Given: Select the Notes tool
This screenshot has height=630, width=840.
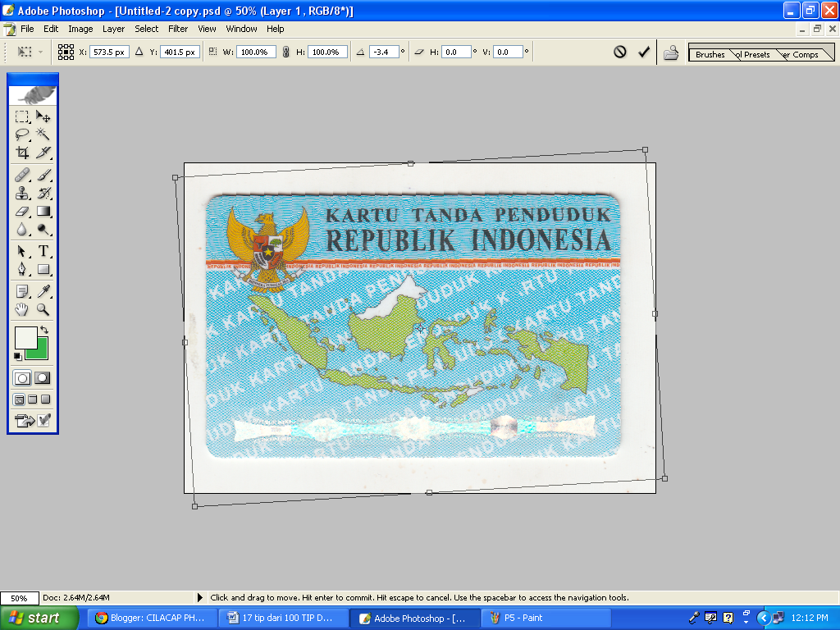Looking at the screenshot, I should click(22, 291).
